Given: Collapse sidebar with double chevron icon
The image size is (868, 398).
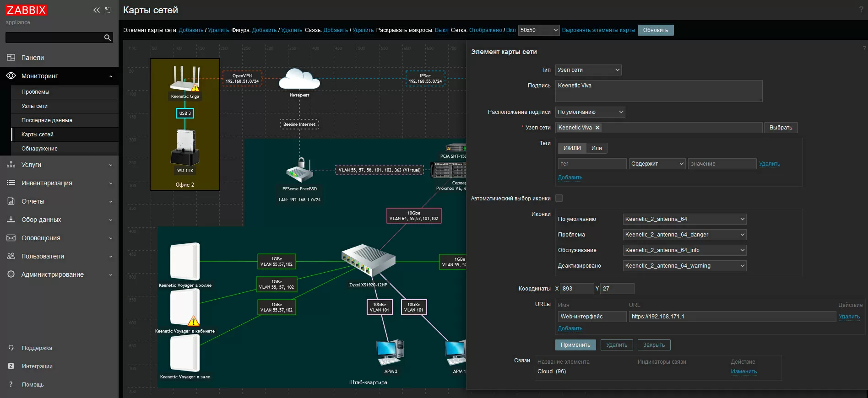Looking at the screenshot, I should (96, 10).
